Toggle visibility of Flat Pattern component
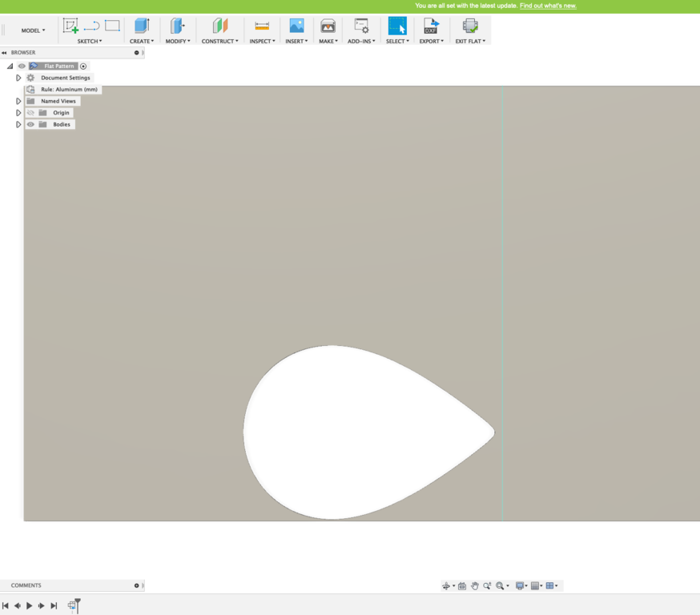 click(x=22, y=66)
